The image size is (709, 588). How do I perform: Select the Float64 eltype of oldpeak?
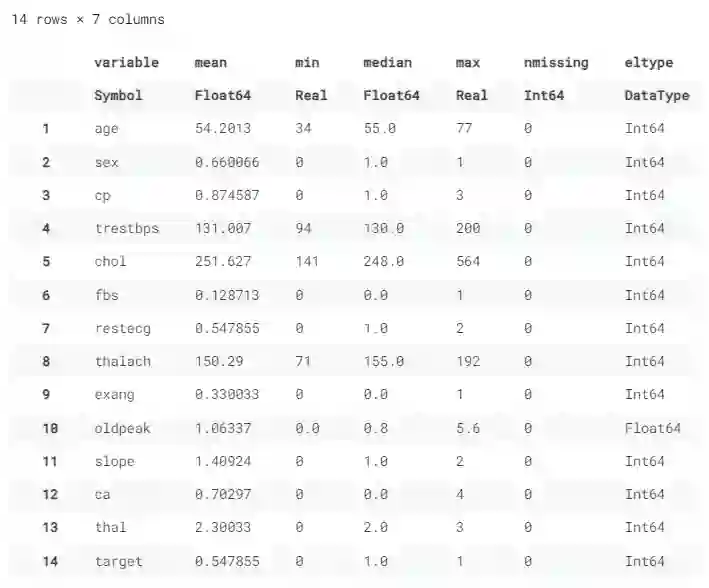[653, 428]
